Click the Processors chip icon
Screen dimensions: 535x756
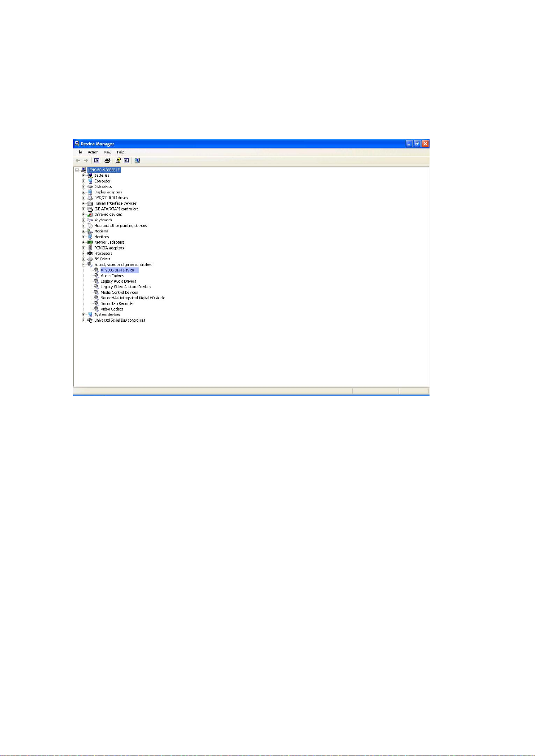[x=90, y=253]
